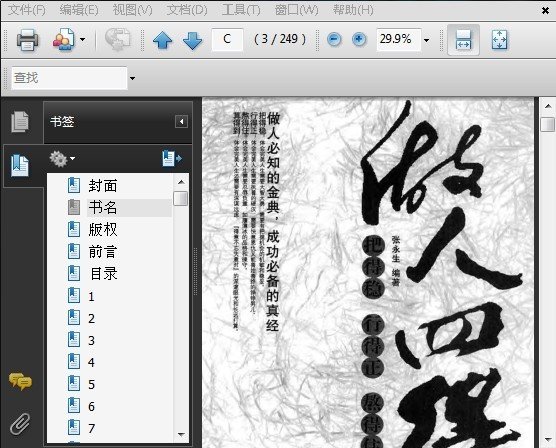Click the bookmark list scrollbar thumb
556x448 pixels.
[x=180, y=198]
